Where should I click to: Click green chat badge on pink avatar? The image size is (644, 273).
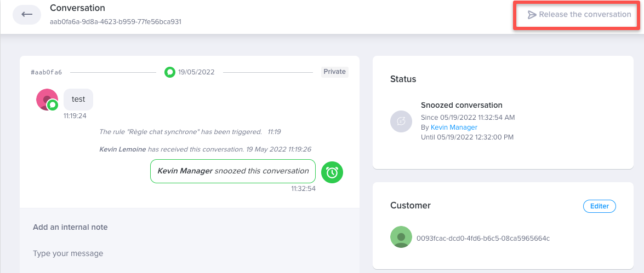tap(53, 104)
